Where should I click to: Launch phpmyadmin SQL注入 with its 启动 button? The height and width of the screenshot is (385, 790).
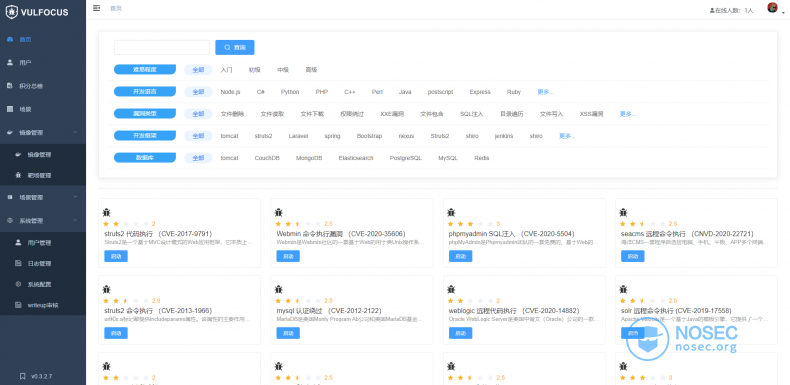tap(460, 256)
